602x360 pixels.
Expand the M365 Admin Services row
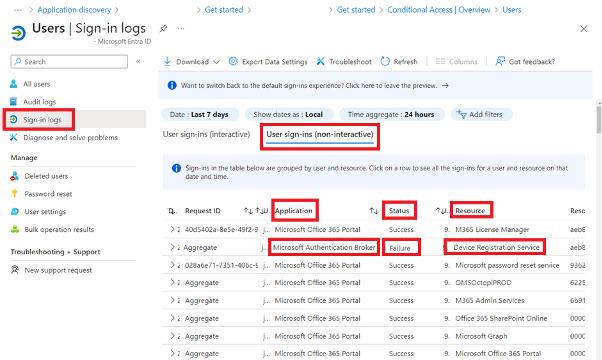pos(172,300)
